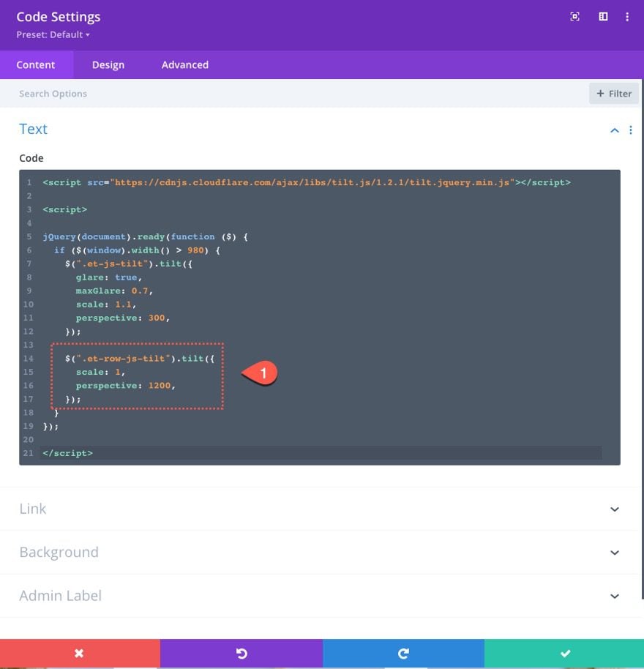This screenshot has height=669, width=644.
Task: Click the '.et-row-js-tilt' selector code line
Action: pos(140,359)
